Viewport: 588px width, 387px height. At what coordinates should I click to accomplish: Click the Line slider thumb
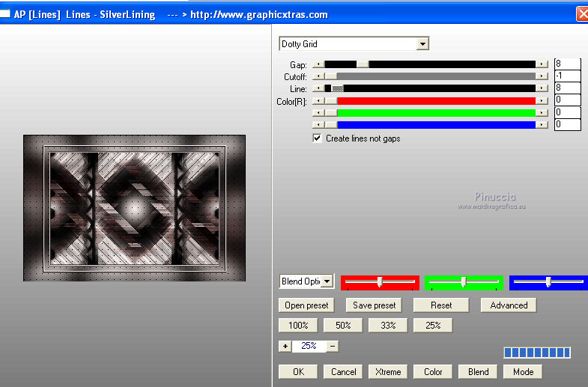(x=337, y=88)
